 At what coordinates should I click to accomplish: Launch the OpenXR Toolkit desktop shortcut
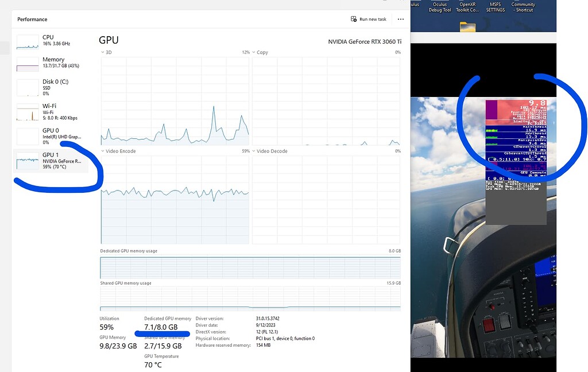pos(467,7)
